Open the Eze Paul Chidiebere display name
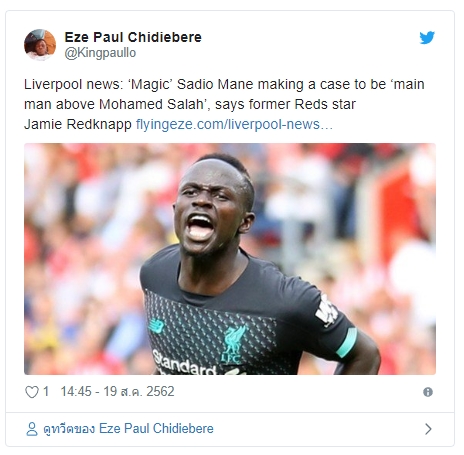The height and width of the screenshot is (455, 464). pyautogui.click(x=133, y=37)
